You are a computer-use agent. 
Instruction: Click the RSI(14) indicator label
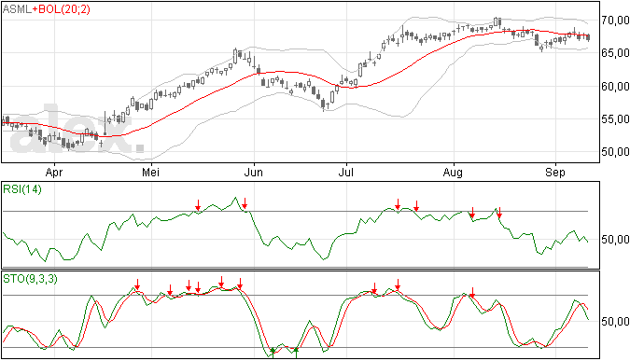click(22, 189)
